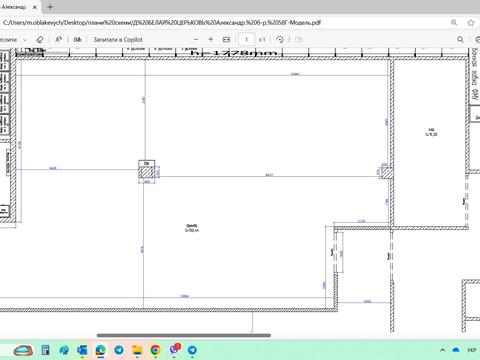Expand the Draw tool dropdown arrow

pos(25,40)
